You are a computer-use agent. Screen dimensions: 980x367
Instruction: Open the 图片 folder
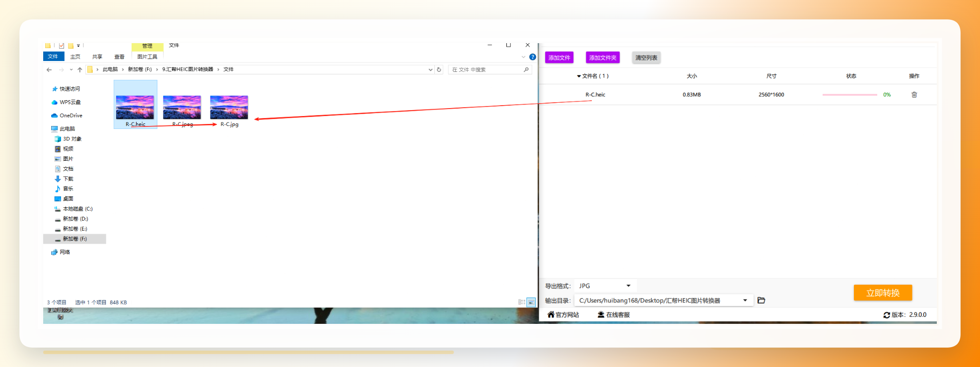[x=64, y=159]
